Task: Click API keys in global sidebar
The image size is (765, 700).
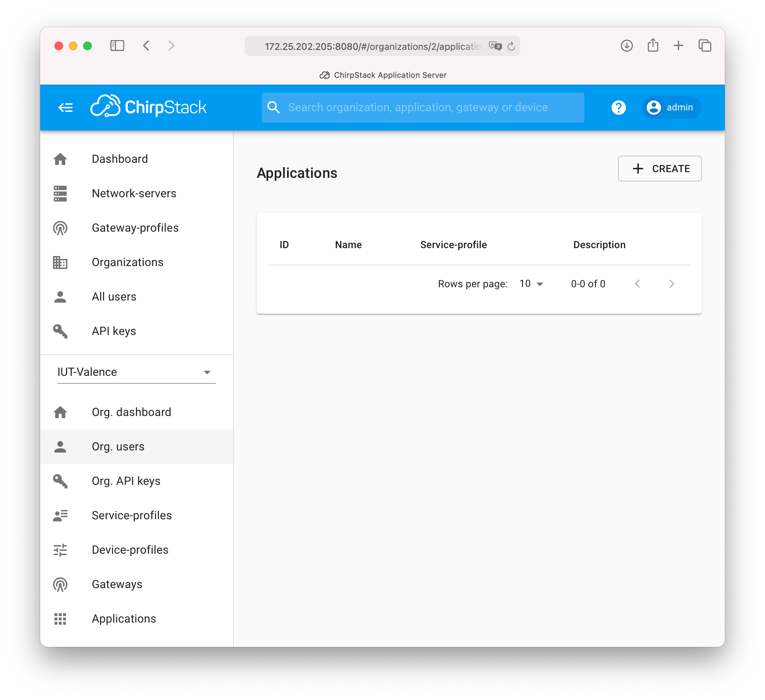Action: [114, 331]
